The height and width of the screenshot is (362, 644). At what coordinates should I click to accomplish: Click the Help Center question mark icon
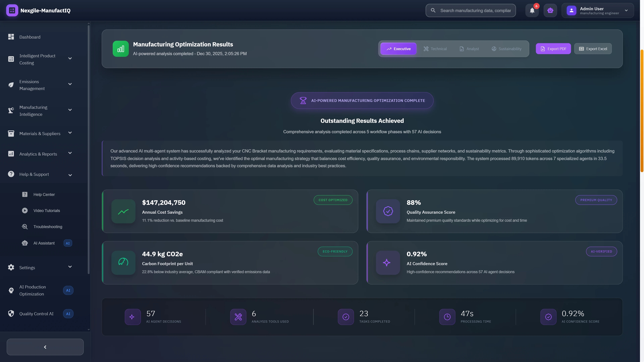[x=25, y=194]
